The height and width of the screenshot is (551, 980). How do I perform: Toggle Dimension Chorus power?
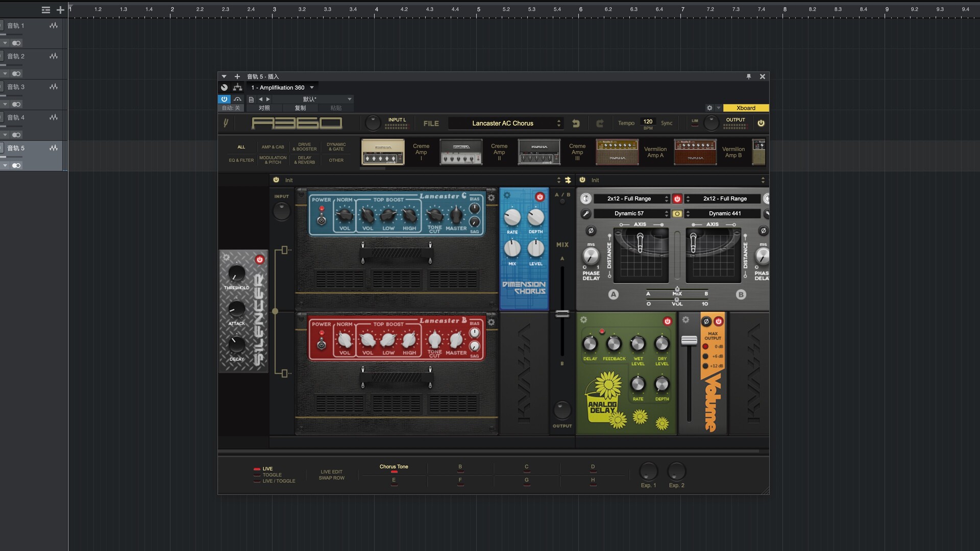click(540, 197)
